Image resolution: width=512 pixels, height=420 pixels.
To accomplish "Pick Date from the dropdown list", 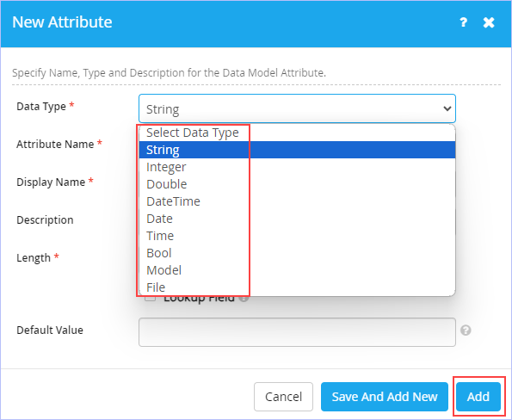I will coord(297,219).
